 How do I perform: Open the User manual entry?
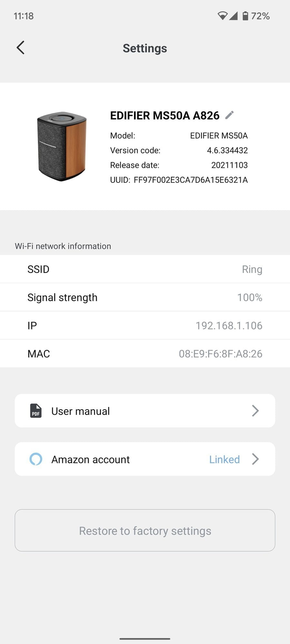tap(81, 411)
